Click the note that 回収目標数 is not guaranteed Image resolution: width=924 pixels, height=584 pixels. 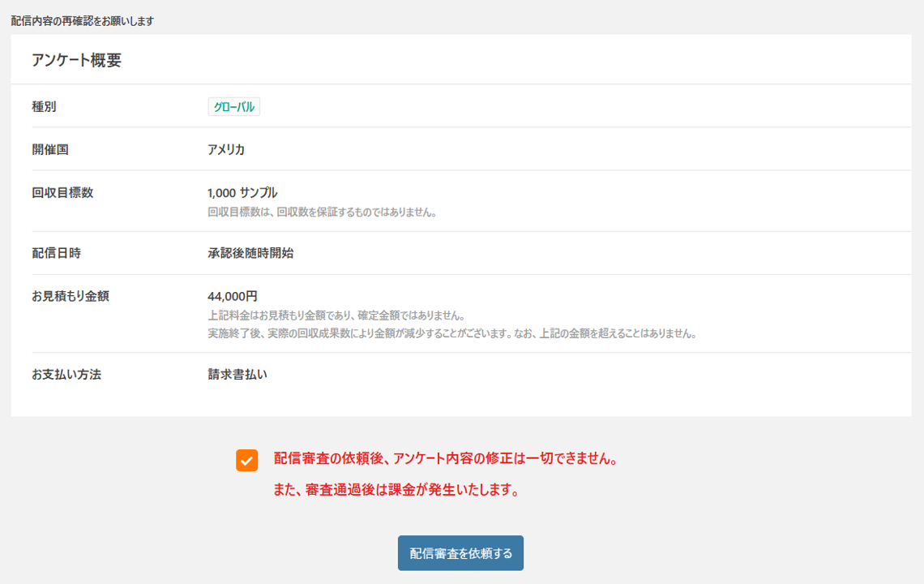coord(323,213)
